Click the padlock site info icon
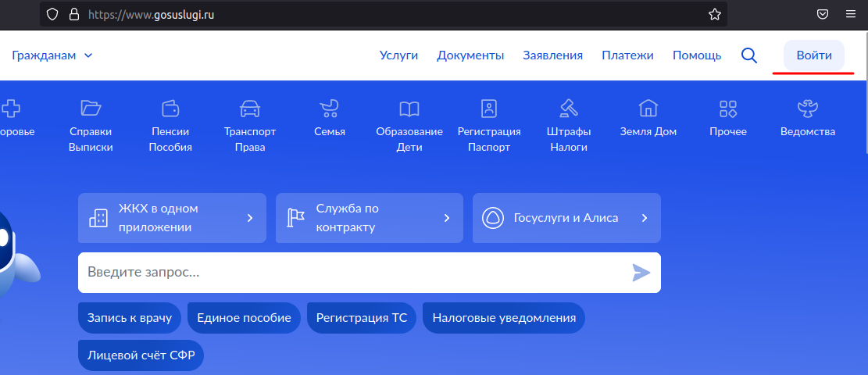Screen dimensions: 868x375 [73, 14]
